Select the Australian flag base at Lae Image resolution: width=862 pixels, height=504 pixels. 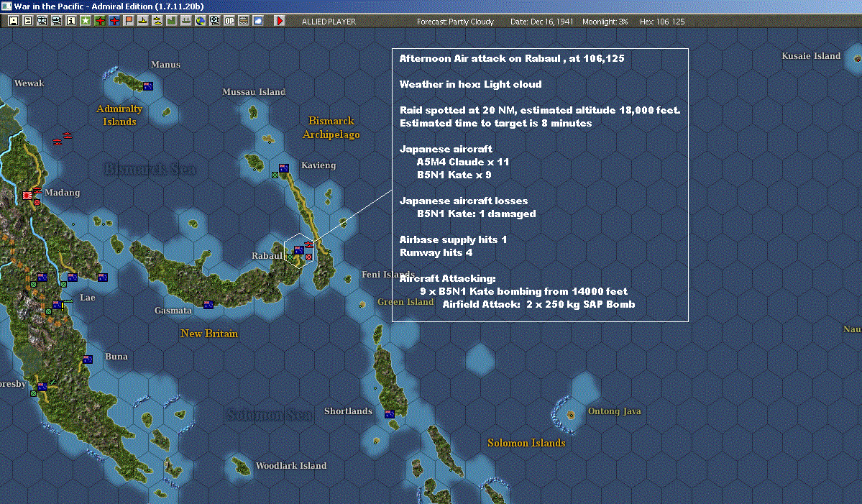pyautogui.click(x=58, y=305)
